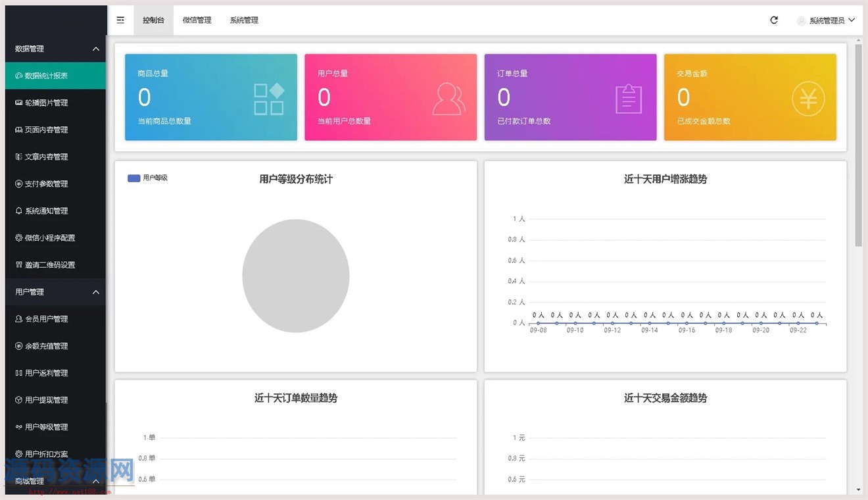Screen dimensions: 868x500
Task: Select the 控制台 tab
Action: click(x=153, y=20)
